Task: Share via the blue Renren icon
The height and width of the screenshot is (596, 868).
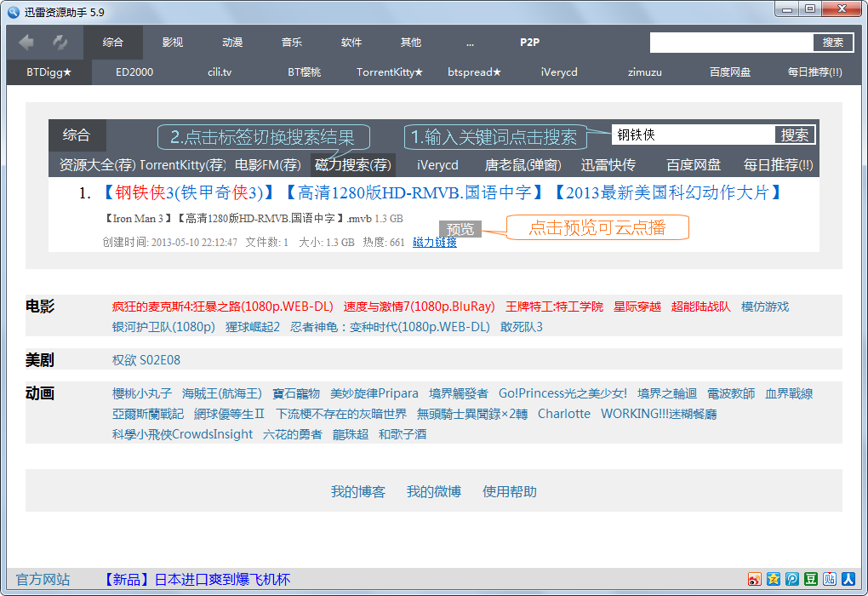Action: coord(848,579)
